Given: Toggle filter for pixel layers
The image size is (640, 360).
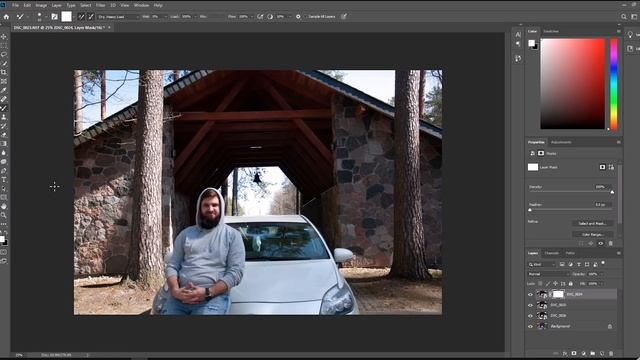Looking at the screenshot, I should point(562,264).
